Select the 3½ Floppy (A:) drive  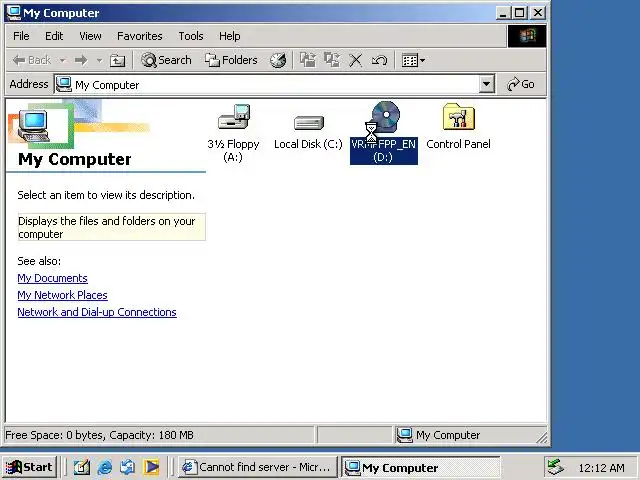tap(233, 133)
